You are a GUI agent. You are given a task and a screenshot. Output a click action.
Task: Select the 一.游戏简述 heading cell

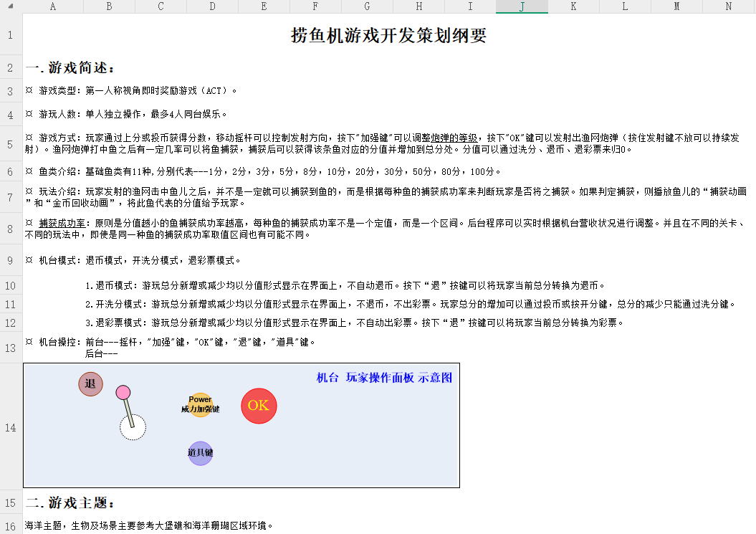click(70, 68)
